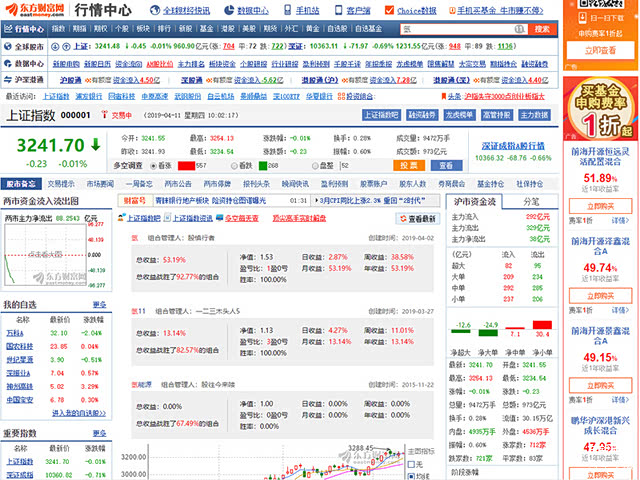Select the 看跌 radio button
640x480 pixels.
pyautogui.click(x=232, y=165)
